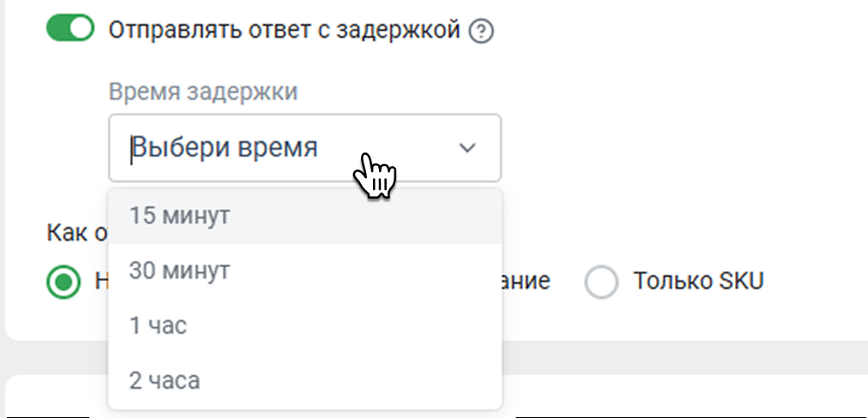This screenshot has height=418, width=868.
Task: Click the "Отправлять ответ с задержкой" label
Action: pyautogui.click(x=285, y=32)
